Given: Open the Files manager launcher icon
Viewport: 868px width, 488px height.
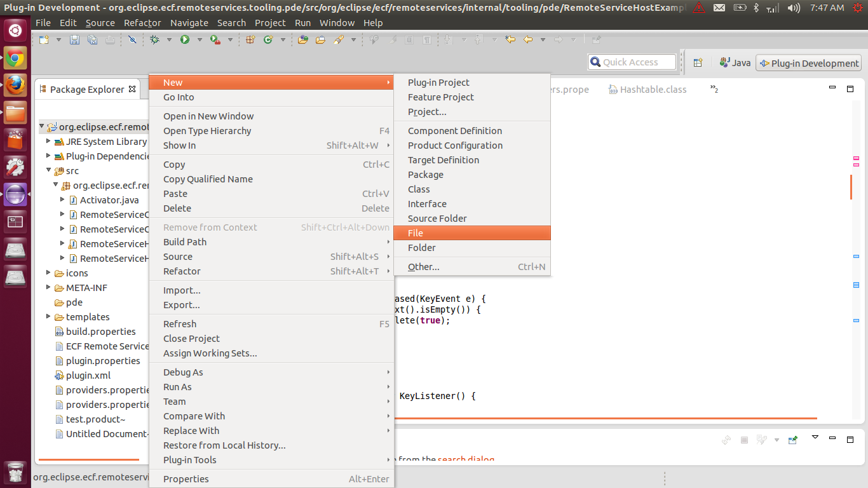Looking at the screenshot, I should (x=15, y=113).
